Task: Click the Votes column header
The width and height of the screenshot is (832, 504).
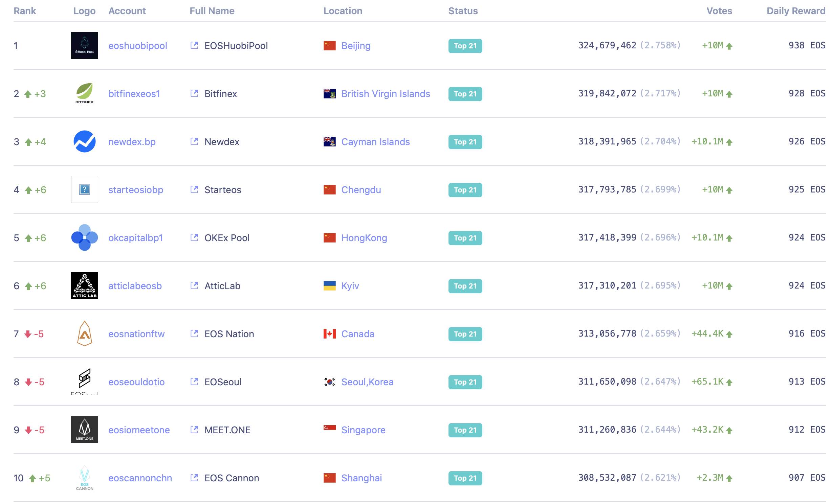Action: 719,11
